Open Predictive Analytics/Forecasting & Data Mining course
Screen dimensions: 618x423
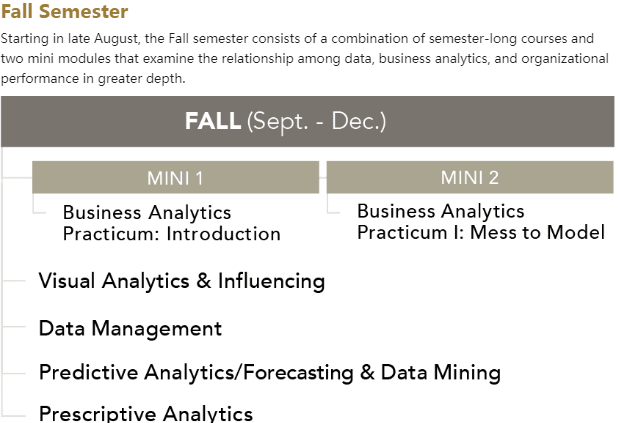click(270, 373)
